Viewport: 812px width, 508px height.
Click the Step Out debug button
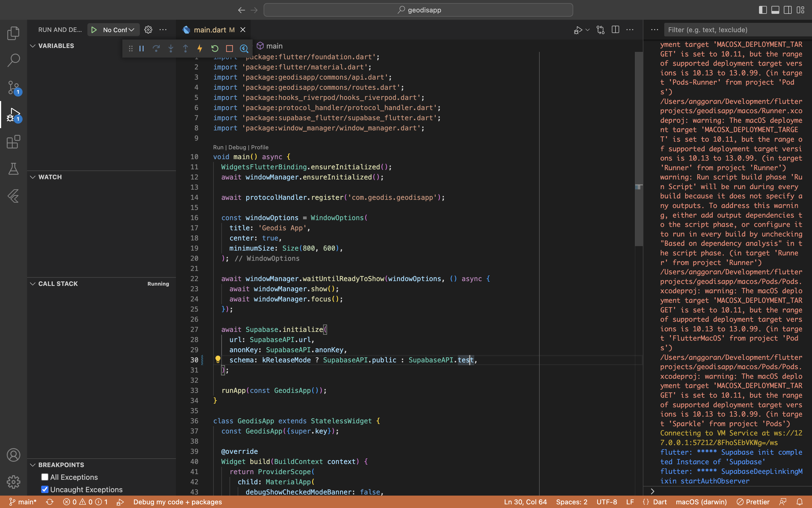tap(185, 49)
